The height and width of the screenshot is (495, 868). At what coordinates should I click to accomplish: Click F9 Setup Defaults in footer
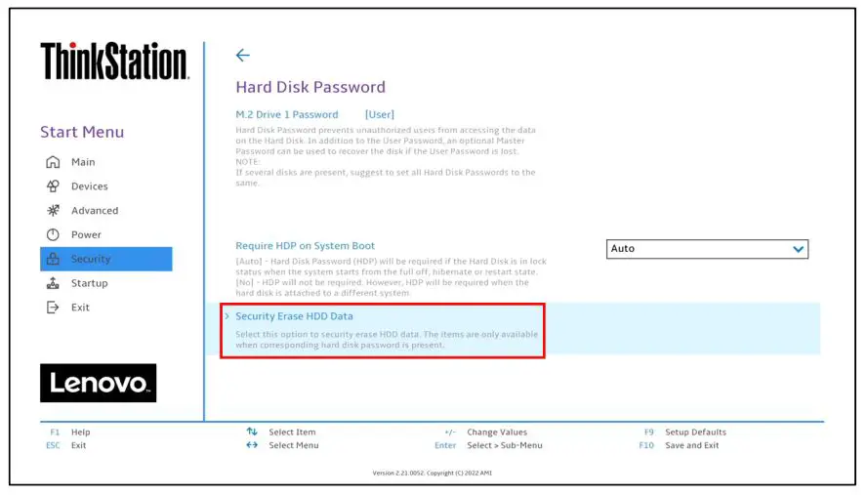pos(685,432)
